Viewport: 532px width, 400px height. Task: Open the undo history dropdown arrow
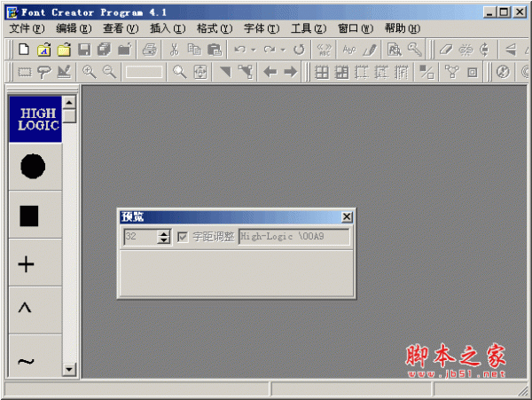pyautogui.click(x=254, y=50)
